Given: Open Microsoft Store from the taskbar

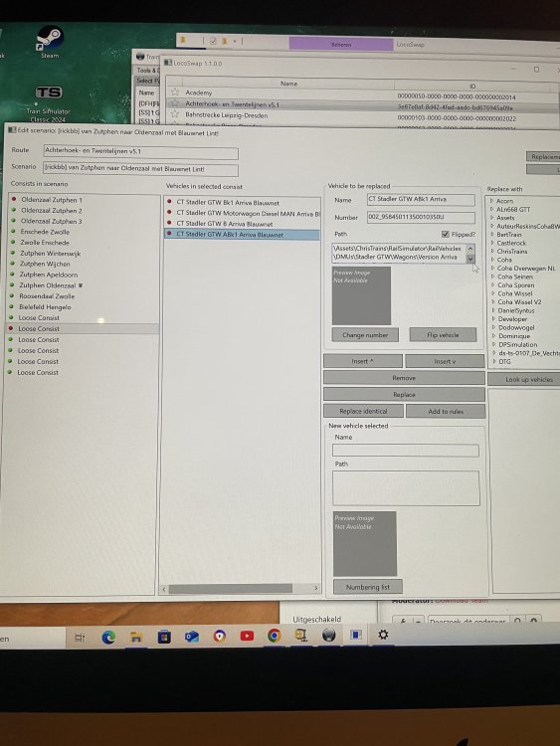Looking at the screenshot, I should click(x=164, y=637).
